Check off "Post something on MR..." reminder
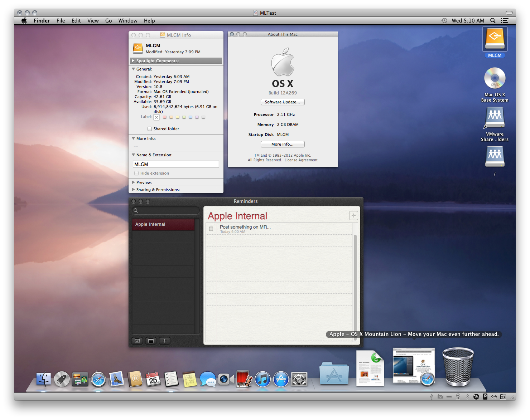The height and width of the screenshot is (420, 530). pyautogui.click(x=211, y=229)
